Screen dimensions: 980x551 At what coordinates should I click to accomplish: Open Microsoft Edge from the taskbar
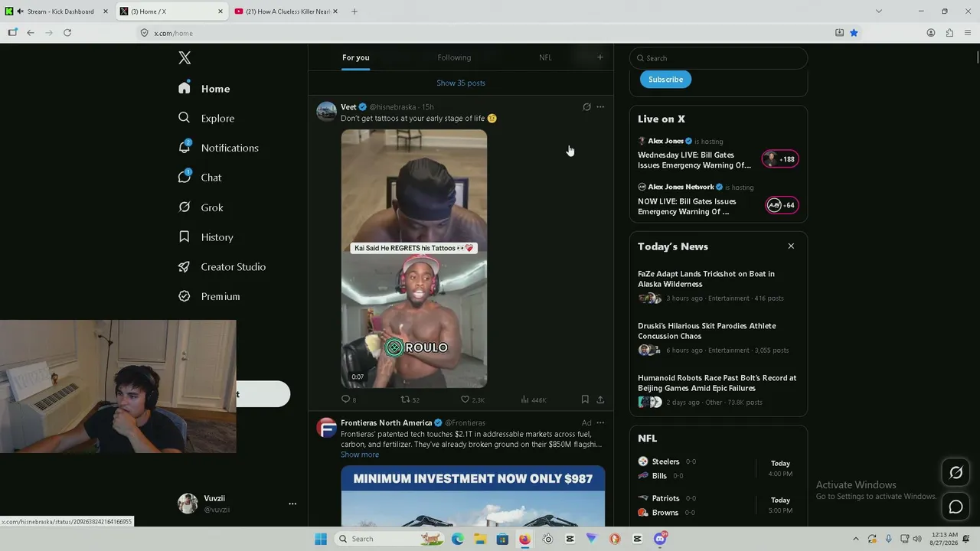458,539
